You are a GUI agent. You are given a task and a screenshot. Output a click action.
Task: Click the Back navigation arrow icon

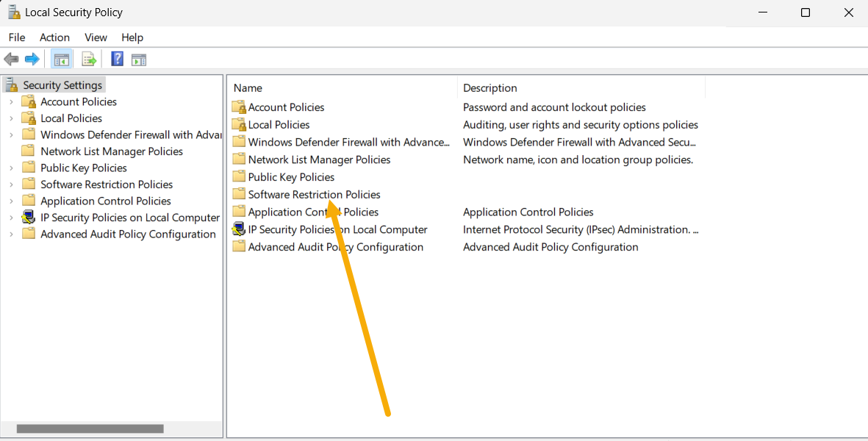11,59
